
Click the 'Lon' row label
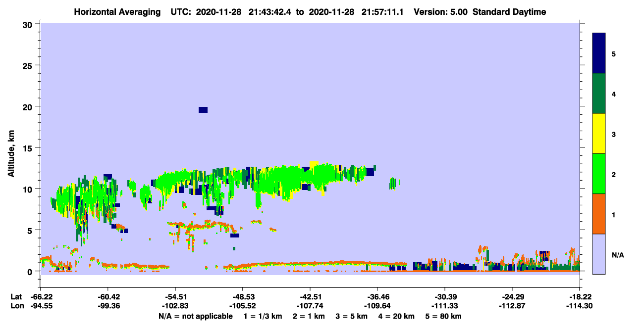[16, 306]
